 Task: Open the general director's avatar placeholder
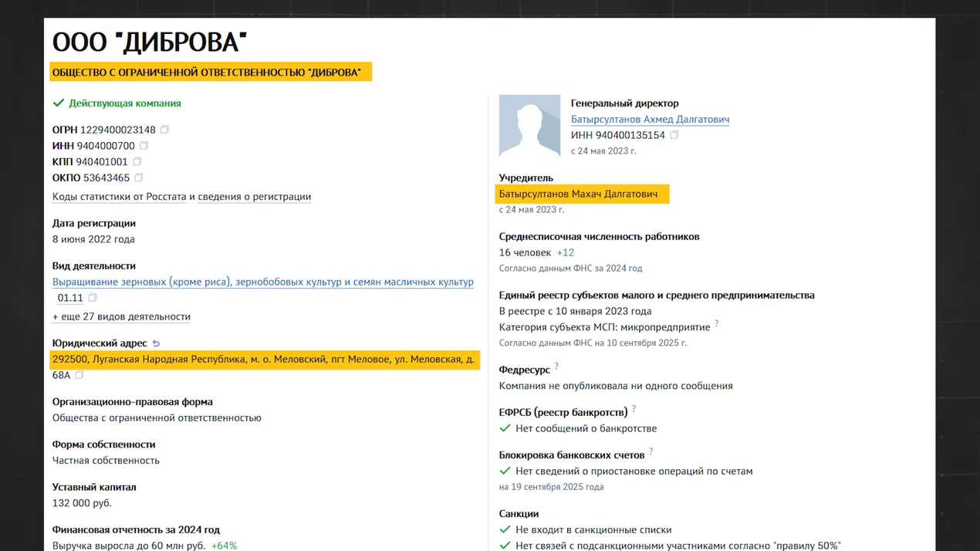tap(529, 126)
